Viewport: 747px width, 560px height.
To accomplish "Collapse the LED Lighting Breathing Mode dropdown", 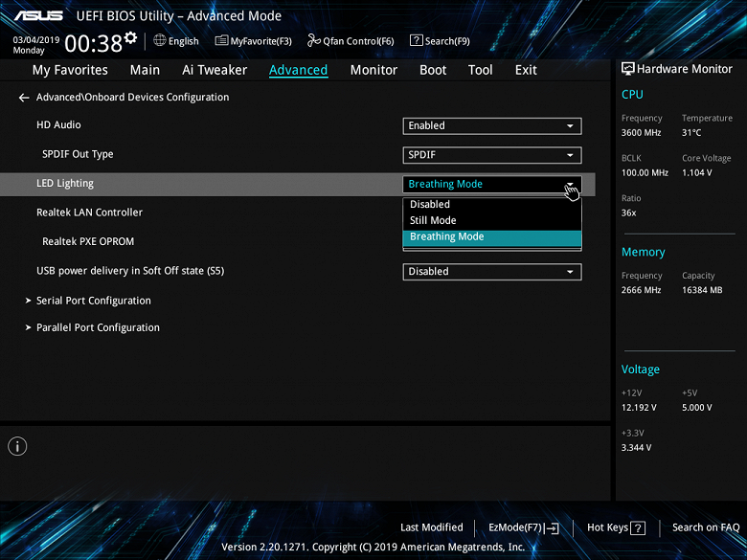I will tap(492, 184).
